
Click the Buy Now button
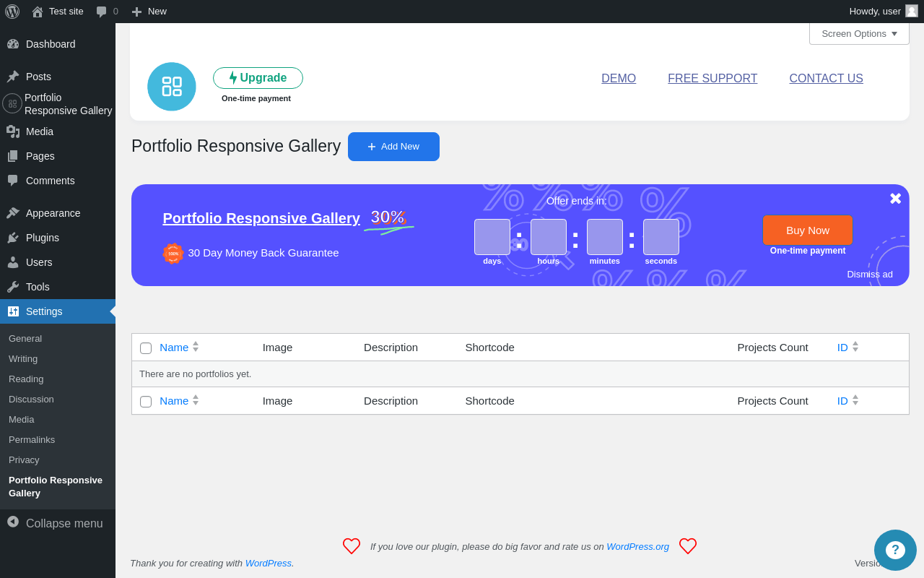pos(808,230)
